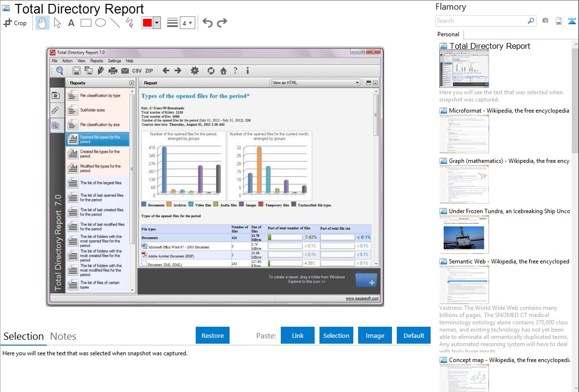Select the straight line tool
This screenshot has width=579, height=392.
(115, 23)
